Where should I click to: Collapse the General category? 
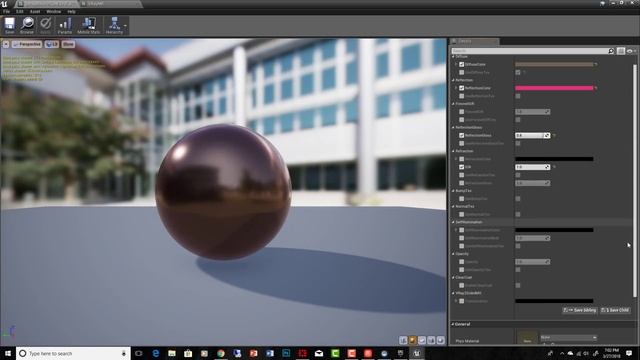pyautogui.click(x=453, y=324)
